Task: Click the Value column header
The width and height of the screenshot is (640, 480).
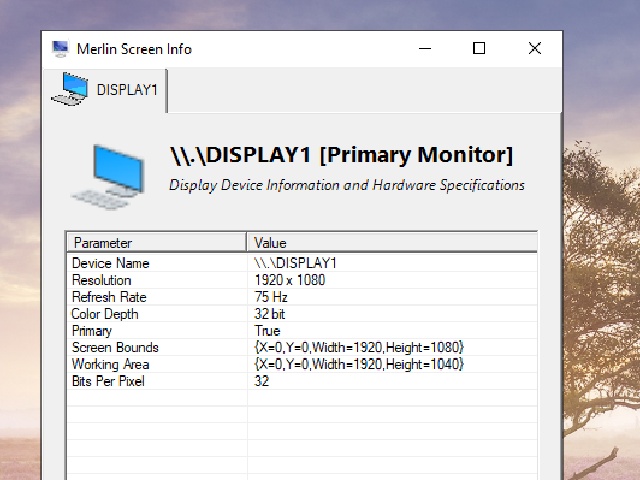Action: coord(392,243)
